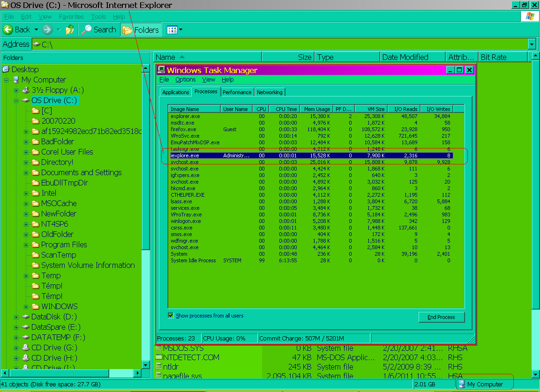This screenshot has width=540, height=392.
Task: Click the End Process button
Action: tap(441, 317)
